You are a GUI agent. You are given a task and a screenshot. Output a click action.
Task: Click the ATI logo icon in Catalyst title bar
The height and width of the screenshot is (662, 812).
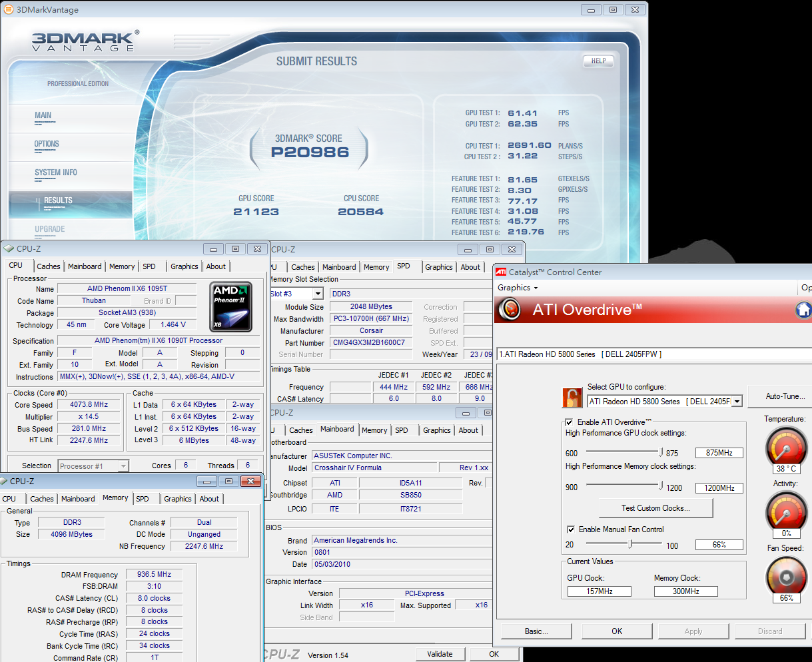click(501, 272)
